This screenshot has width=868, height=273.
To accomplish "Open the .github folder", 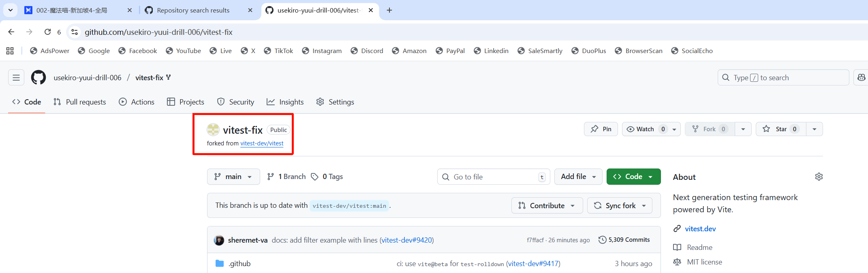I will coord(239,264).
